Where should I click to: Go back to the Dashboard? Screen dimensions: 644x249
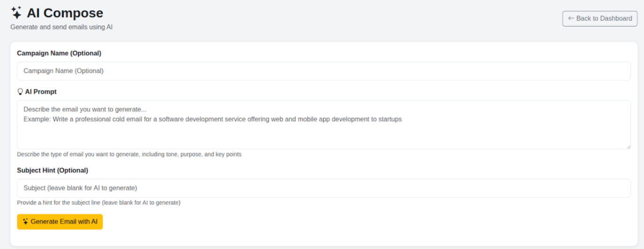point(600,18)
